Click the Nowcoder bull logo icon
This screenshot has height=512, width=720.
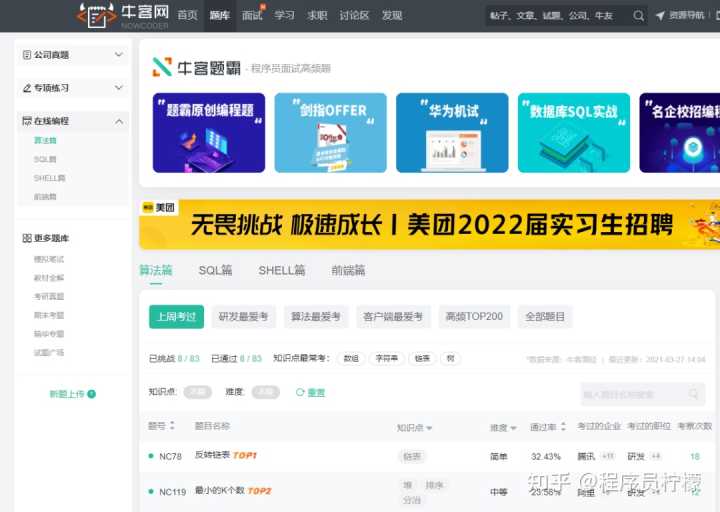coord(96,15)
